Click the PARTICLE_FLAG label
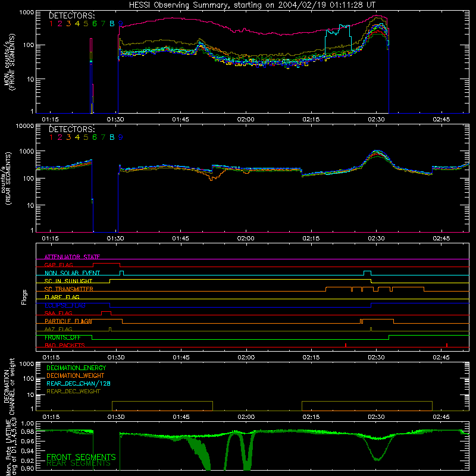Viewport: 476px width, 476px height. tap(68, 321)
